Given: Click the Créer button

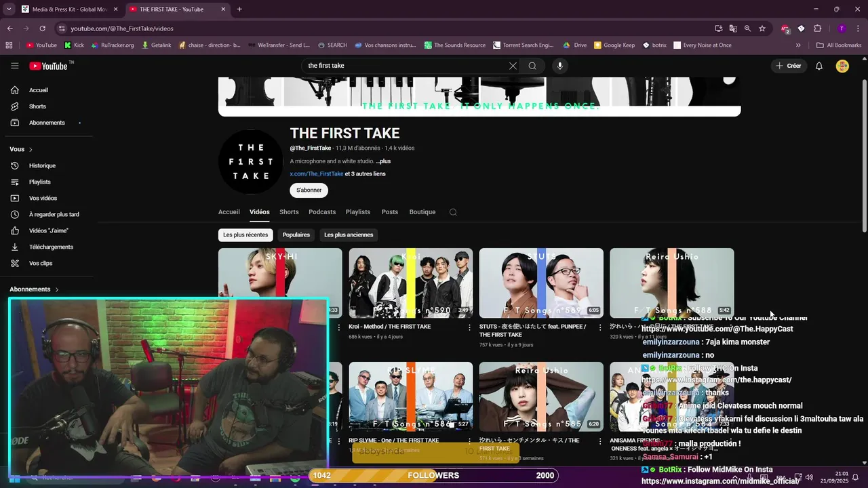Looking at the screenshot, I should pos(789,66).
